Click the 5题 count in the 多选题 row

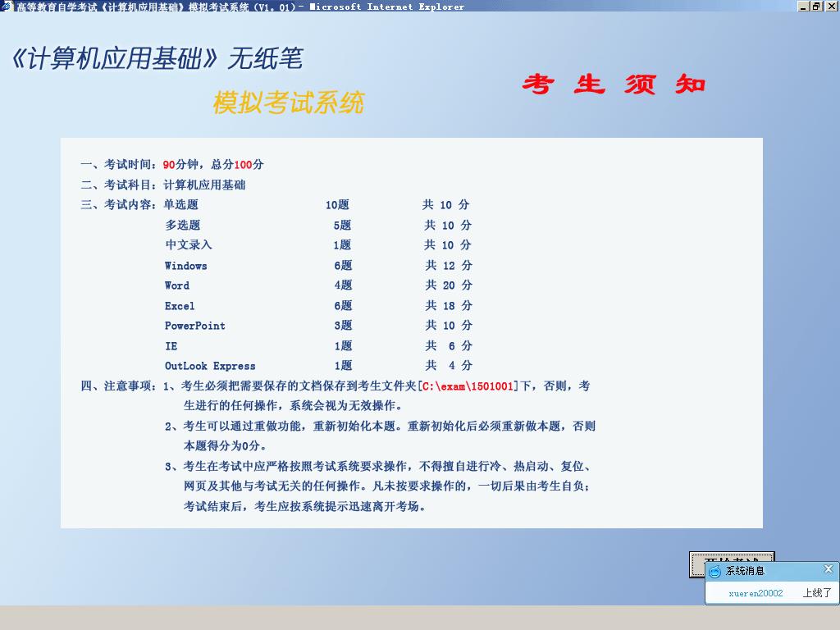click(x=342, y=225)
